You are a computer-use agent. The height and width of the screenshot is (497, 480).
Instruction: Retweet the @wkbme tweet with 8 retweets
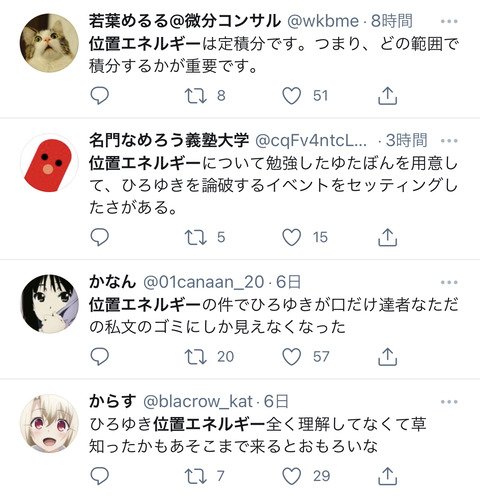point(196,96)
